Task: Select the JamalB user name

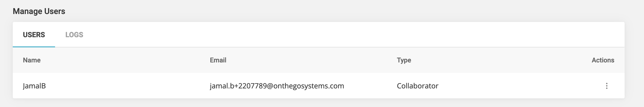Action: pyautogui.click(x=34, y=86)
